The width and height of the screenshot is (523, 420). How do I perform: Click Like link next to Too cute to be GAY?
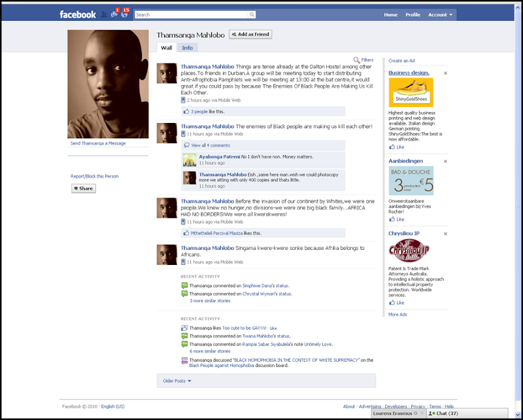pos(273,328)
